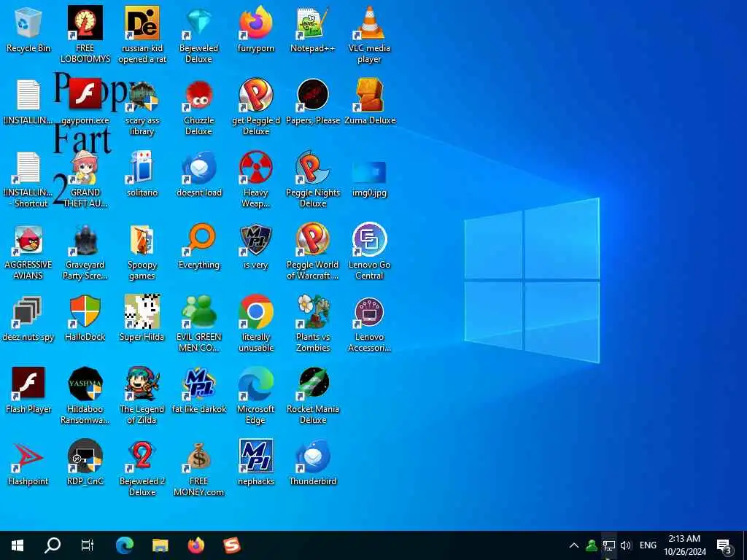Viewport: 747px width, 560px height.
Task: Select the Notepad++ desktop shortcut
Action: pyautogui.click(x=312, y=30)
